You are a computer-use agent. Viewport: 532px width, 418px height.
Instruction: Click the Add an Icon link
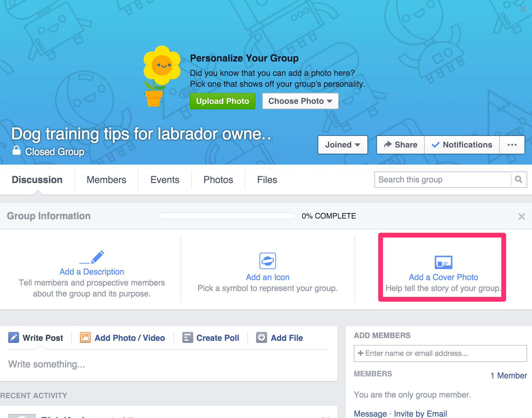click(268, 277)
